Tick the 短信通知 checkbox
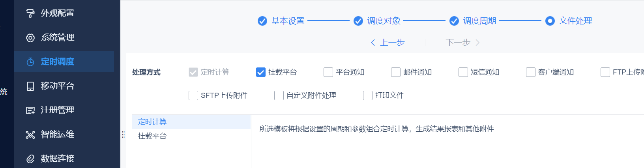The width and height of the screenshot is (644, 168). tap(463, 72)
